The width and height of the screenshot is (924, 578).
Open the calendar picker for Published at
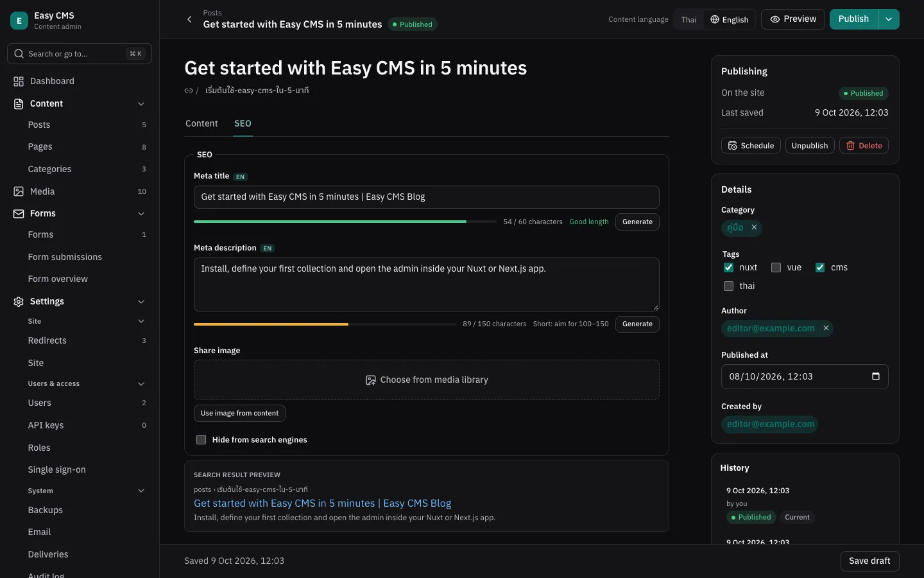pyautogui.click(x=876, y=376)
